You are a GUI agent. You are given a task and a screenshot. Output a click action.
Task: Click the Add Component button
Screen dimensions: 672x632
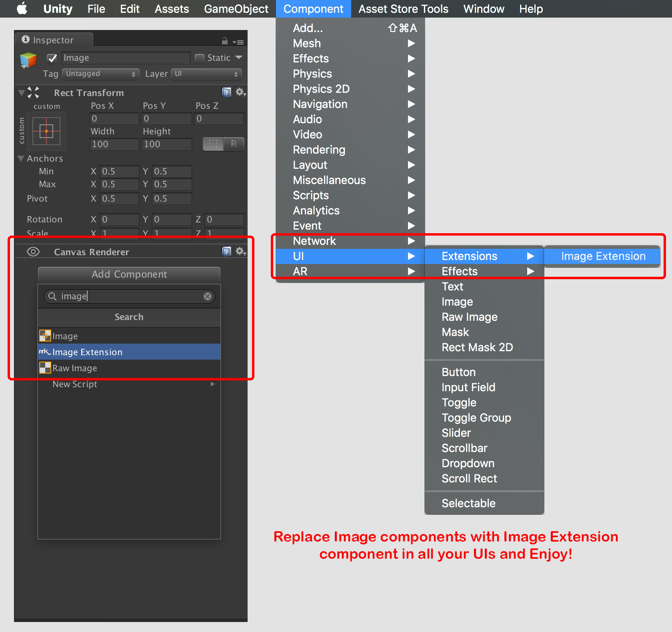pos(129,274)
